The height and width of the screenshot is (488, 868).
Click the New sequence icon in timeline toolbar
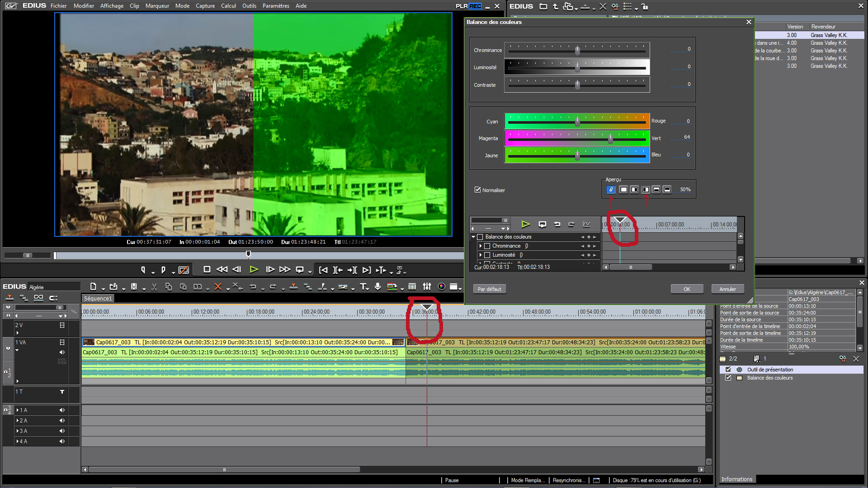coord(93,286)
